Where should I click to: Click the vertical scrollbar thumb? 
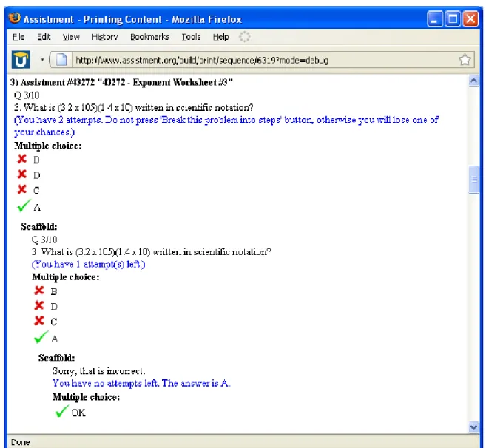pos(473,180)
